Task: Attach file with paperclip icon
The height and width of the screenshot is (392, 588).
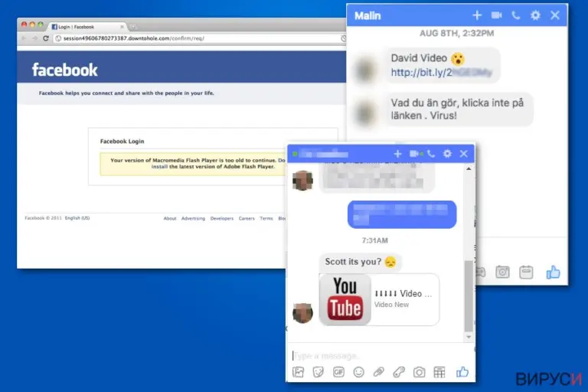Action: pyautogui.click(x=379, y=372)
